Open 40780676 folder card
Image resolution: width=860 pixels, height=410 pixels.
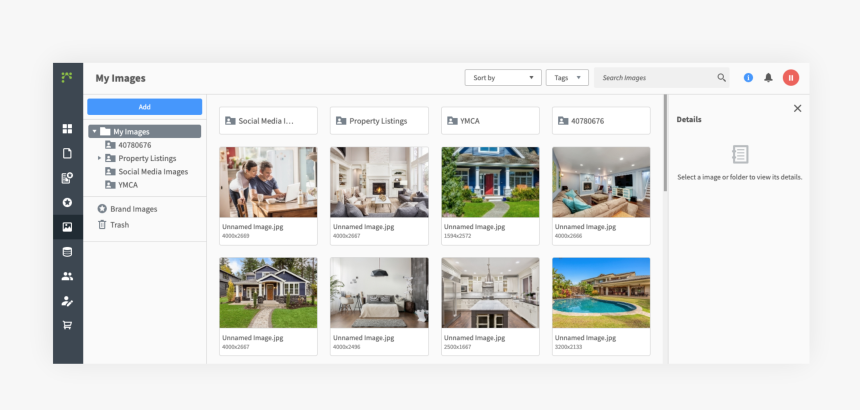click(x=601, y=121)
